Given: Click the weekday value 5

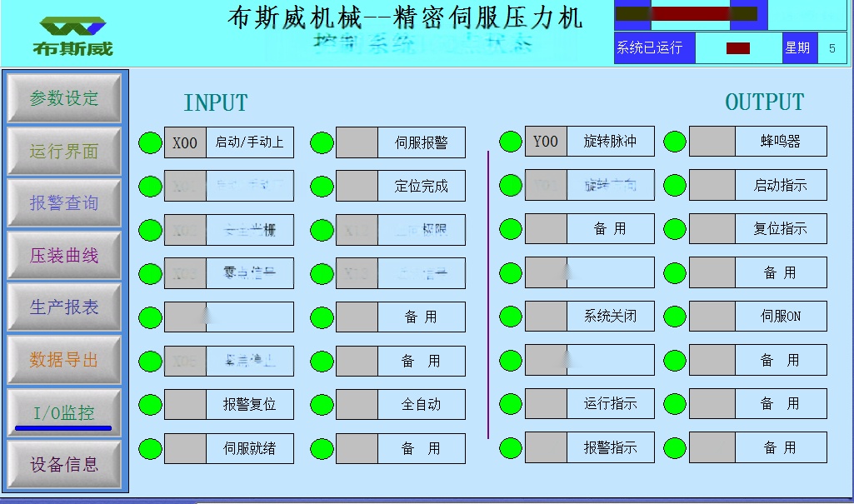Looking at the screenshot, I should [832, 48].
